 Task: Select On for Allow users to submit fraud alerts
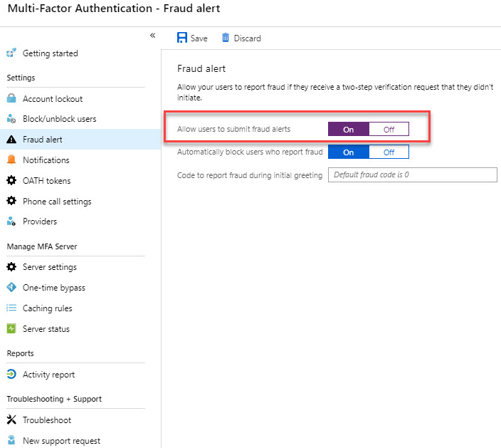(348, 129)
